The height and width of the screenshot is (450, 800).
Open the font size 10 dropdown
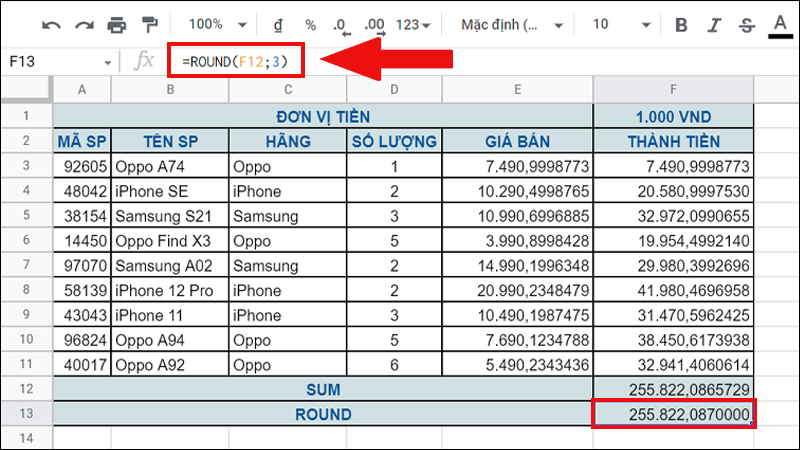click(619, 24)
